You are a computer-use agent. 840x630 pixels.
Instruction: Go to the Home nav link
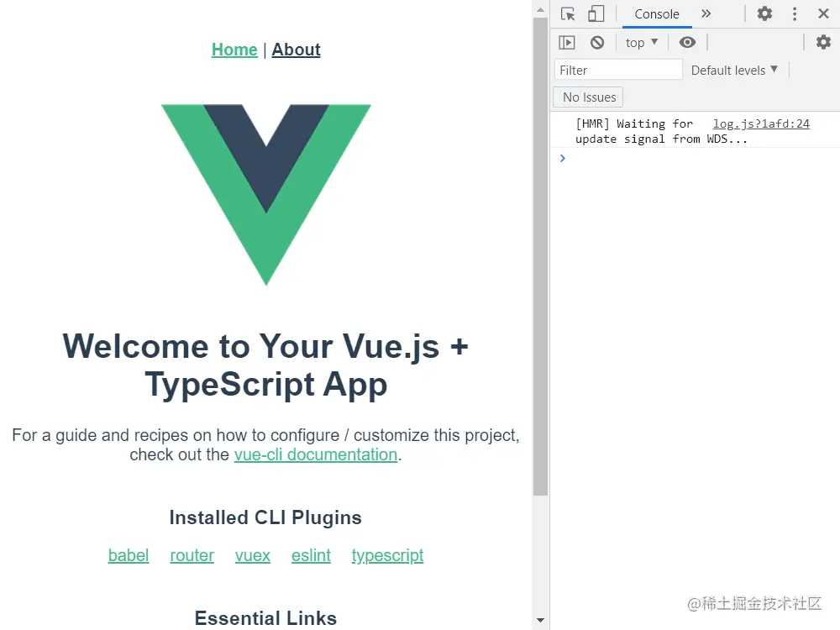coord(234,50)
